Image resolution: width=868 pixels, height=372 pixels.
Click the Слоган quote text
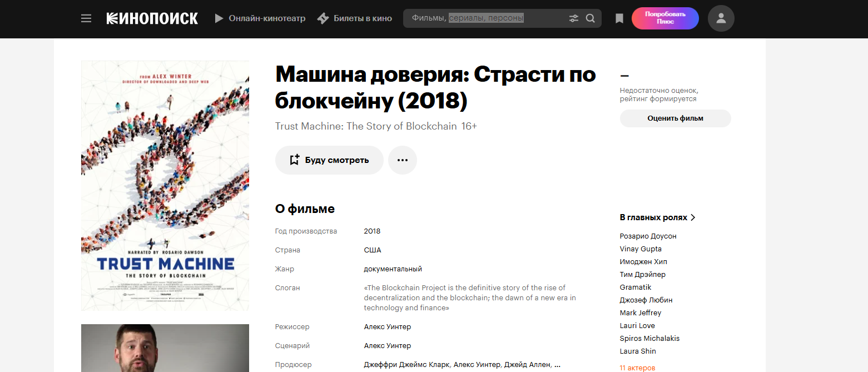coord(470,298)
